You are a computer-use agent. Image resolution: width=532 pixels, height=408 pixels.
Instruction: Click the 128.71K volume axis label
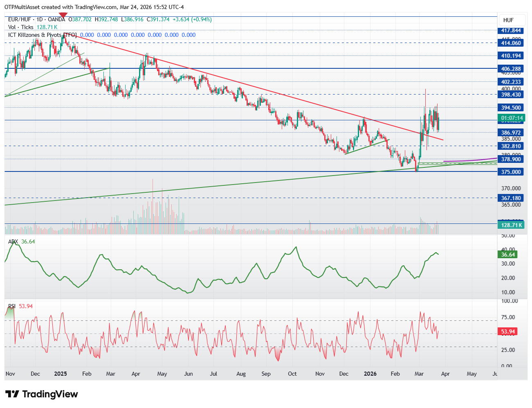511,225
